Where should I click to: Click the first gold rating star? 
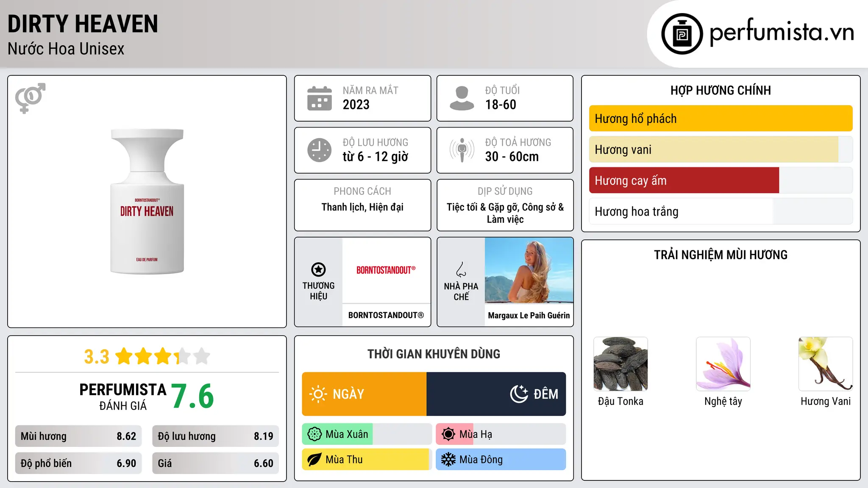tap(124, 356)
